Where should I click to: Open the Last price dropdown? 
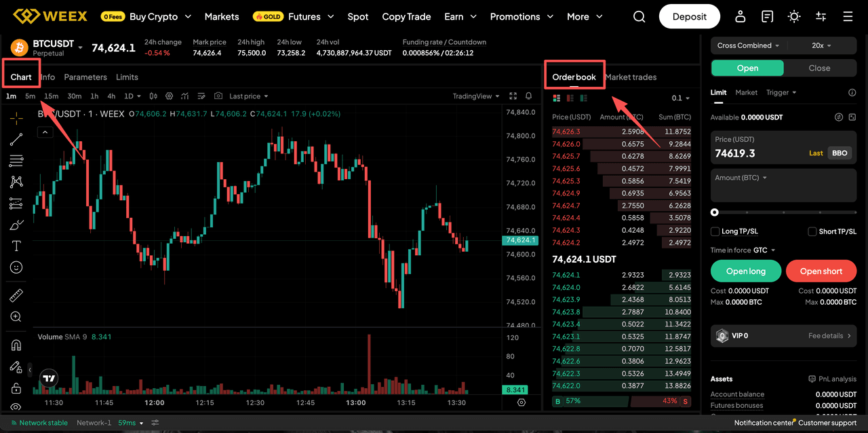pos(249,96)
